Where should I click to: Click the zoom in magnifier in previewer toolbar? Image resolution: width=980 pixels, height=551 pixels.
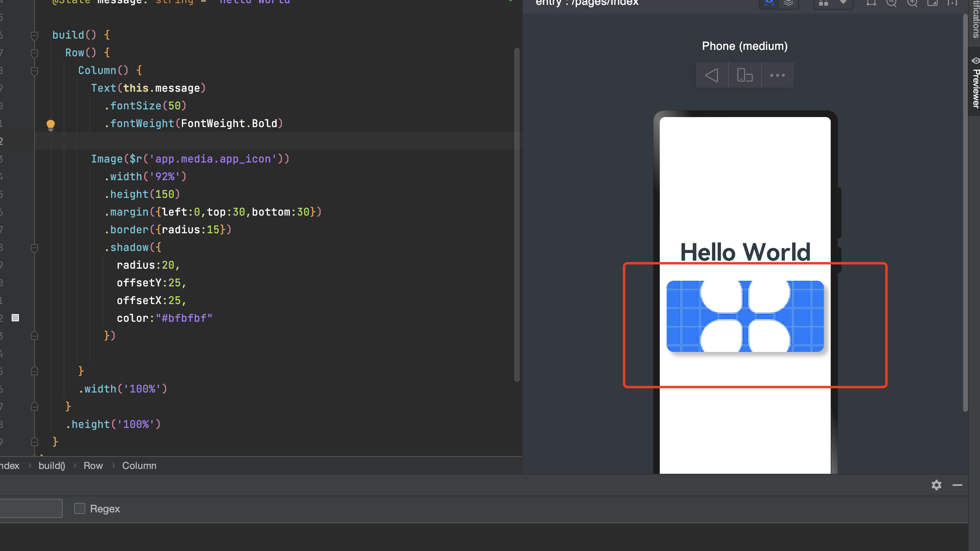(912, 3)
